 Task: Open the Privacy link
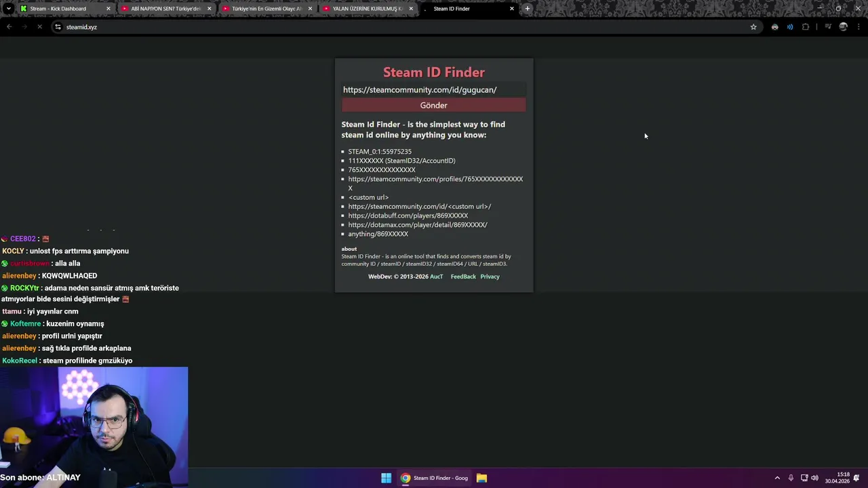coord(490,277)
